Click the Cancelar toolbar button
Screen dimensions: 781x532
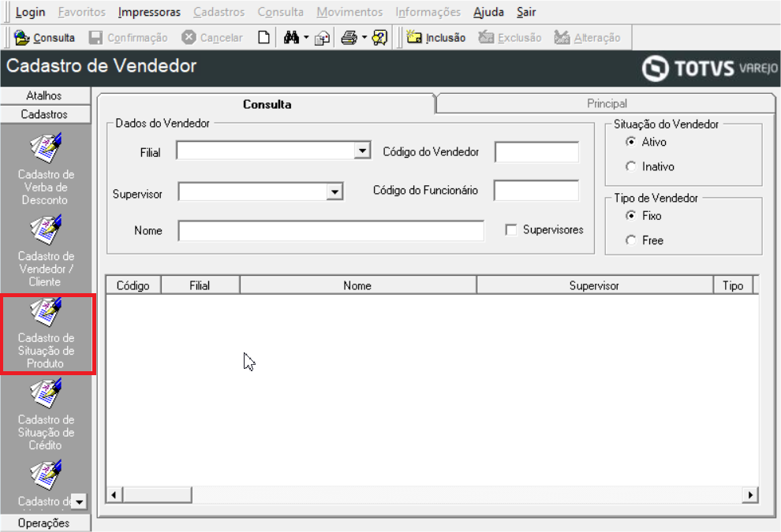[212, 38]
